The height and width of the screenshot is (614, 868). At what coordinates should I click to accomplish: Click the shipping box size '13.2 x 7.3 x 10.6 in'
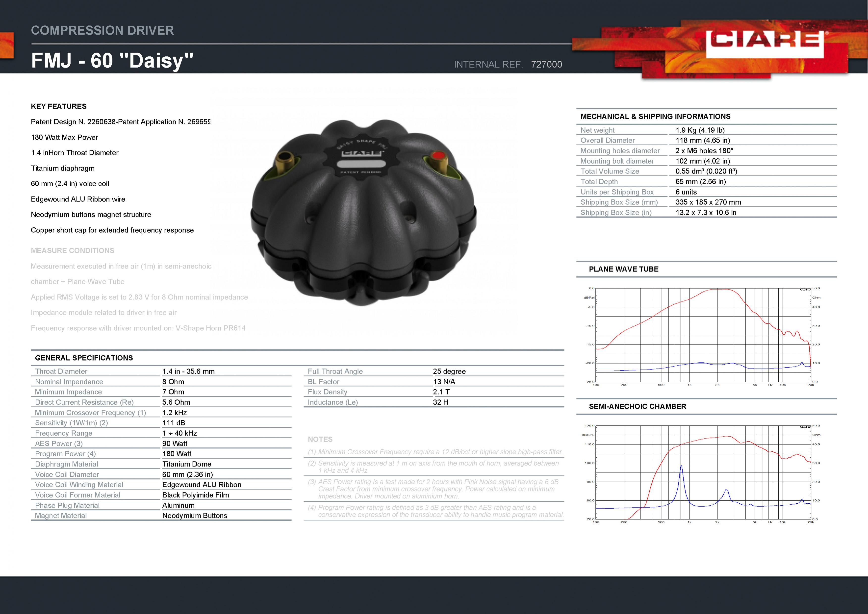tap(706, 213)
